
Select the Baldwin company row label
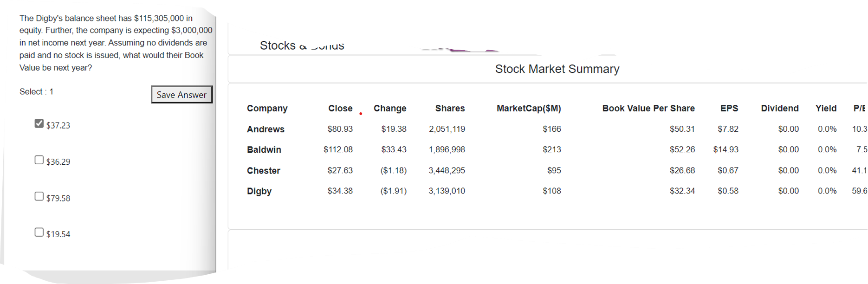[264, 149]
